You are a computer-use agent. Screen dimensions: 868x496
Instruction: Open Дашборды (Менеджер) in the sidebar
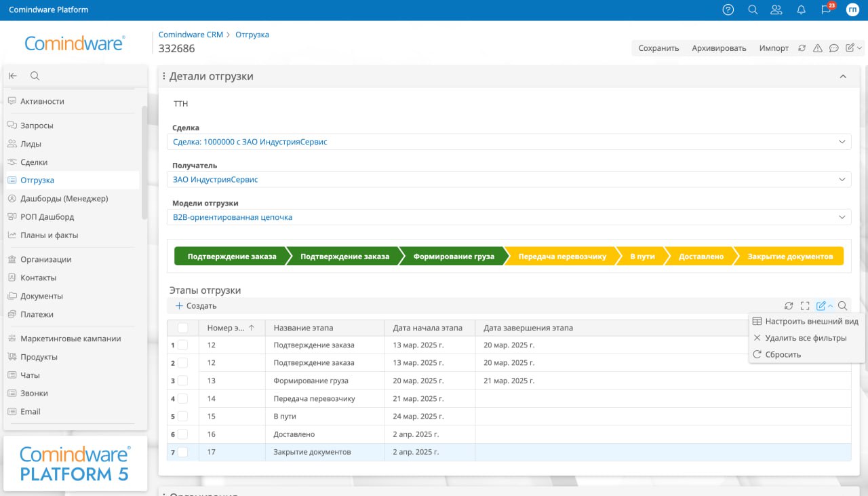[64, 198]
